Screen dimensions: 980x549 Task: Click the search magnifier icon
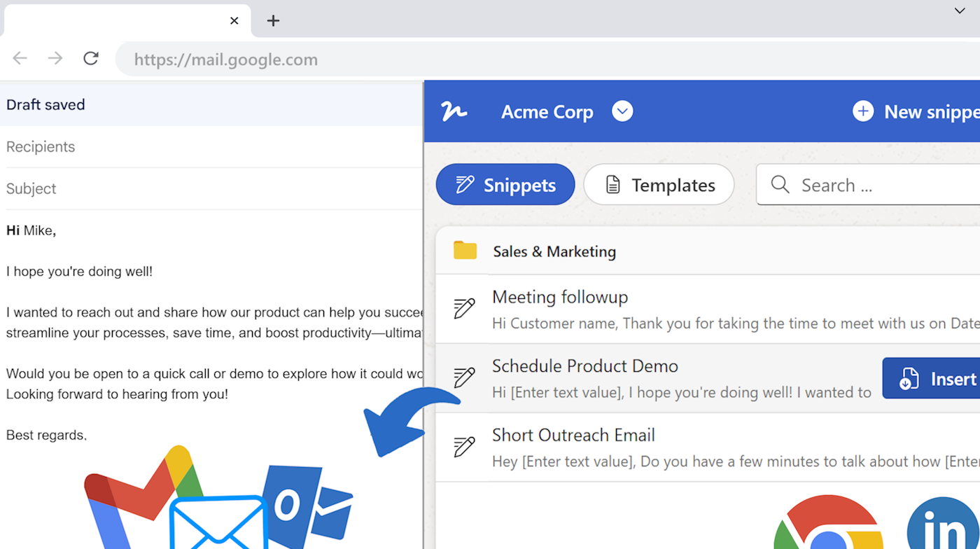[x=780, y=185]
